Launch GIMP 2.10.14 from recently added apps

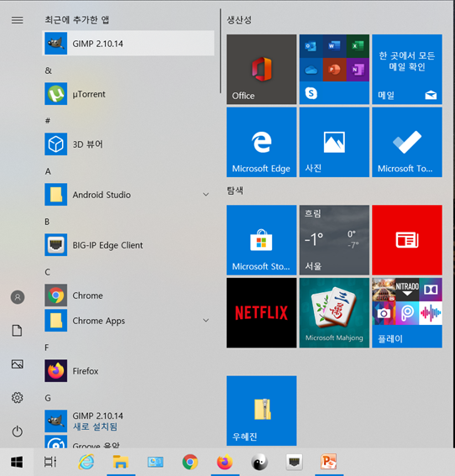(x=128, y=43)
